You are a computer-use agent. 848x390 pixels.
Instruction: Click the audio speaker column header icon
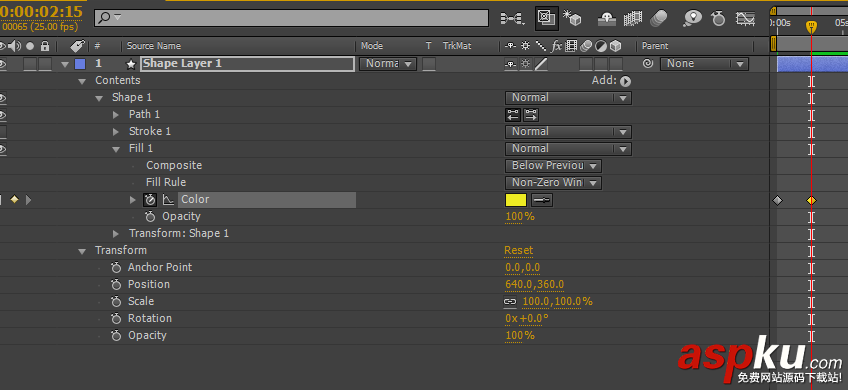(x=15, y=46)
